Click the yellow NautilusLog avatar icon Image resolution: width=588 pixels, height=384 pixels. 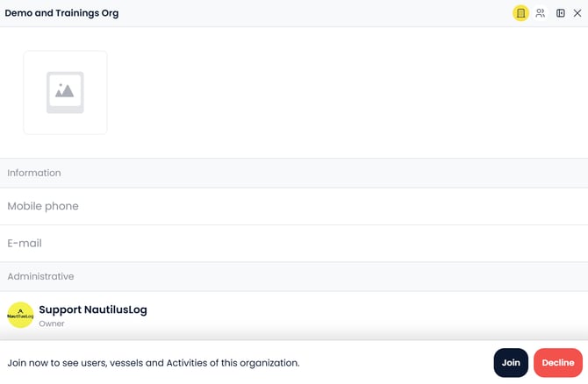(20, 315)
